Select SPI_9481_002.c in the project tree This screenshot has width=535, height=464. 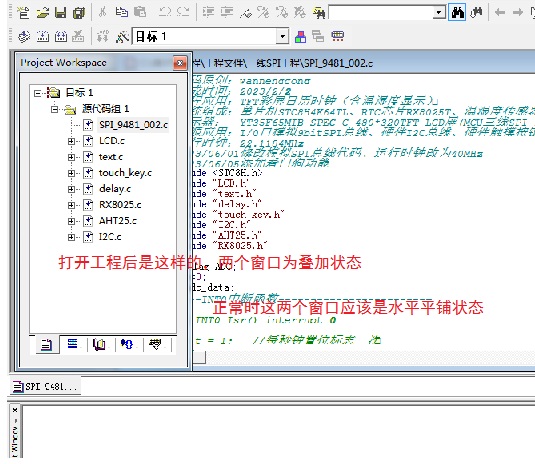(x=133, y=125)
